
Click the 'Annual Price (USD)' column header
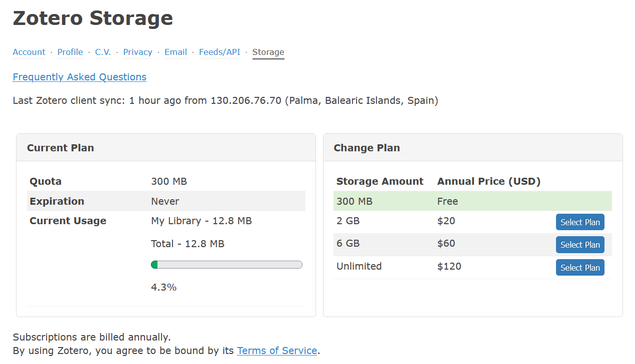tap(489, 181)
